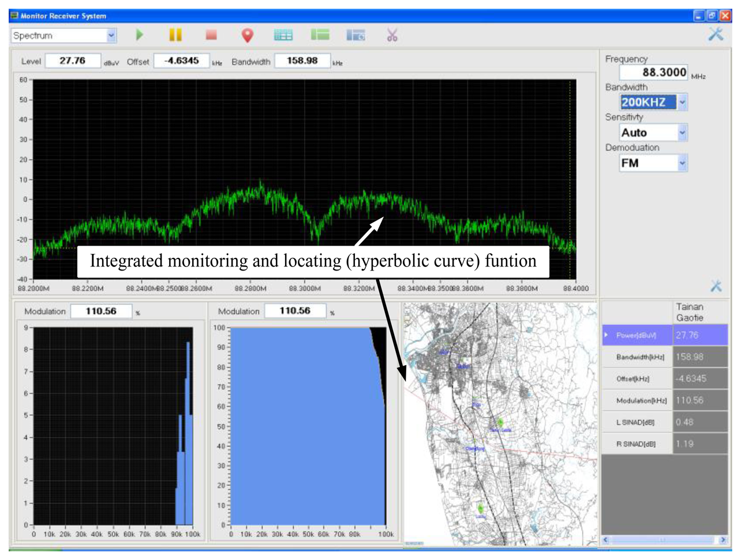Viewport: 741px width, 560px height.
Task: Select the Power[dBuV] row in the table
Action: (636, 335)
